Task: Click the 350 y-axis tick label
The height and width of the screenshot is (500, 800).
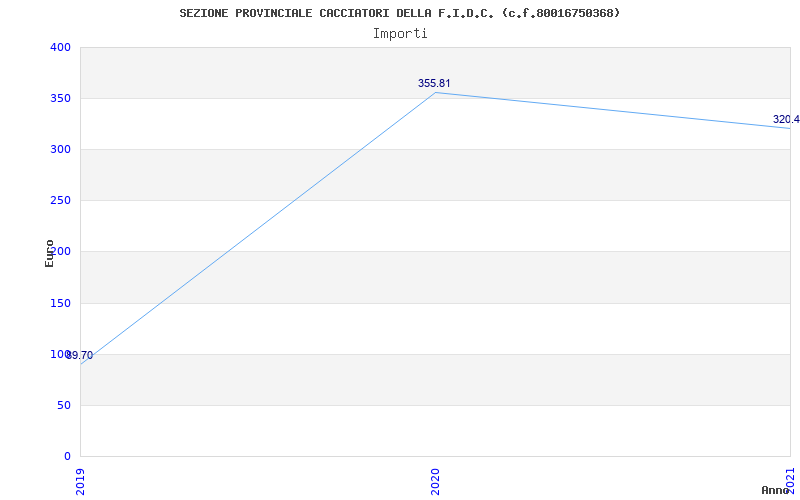Action: coord(60,98)
